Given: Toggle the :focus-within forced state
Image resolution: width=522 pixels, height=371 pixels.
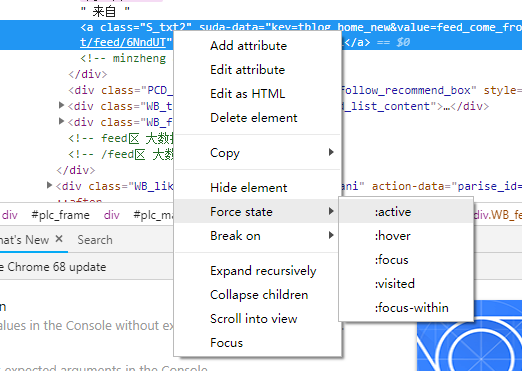Looking at the screenshot, I should (x=406, y=308).
